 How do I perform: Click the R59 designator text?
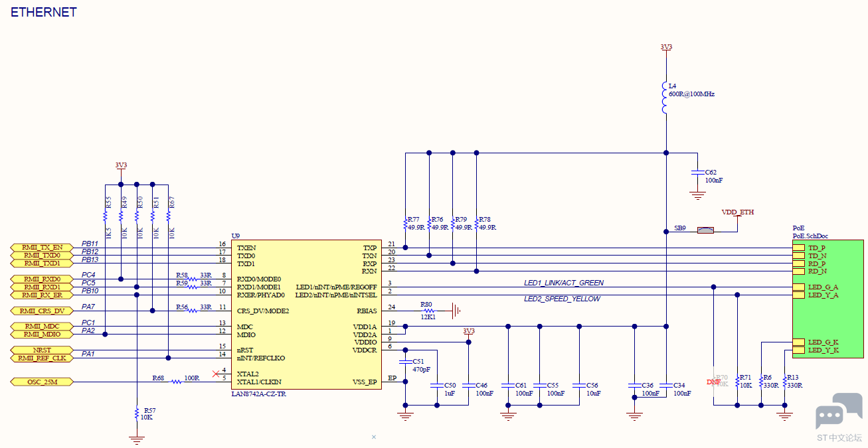pos(182,283)
